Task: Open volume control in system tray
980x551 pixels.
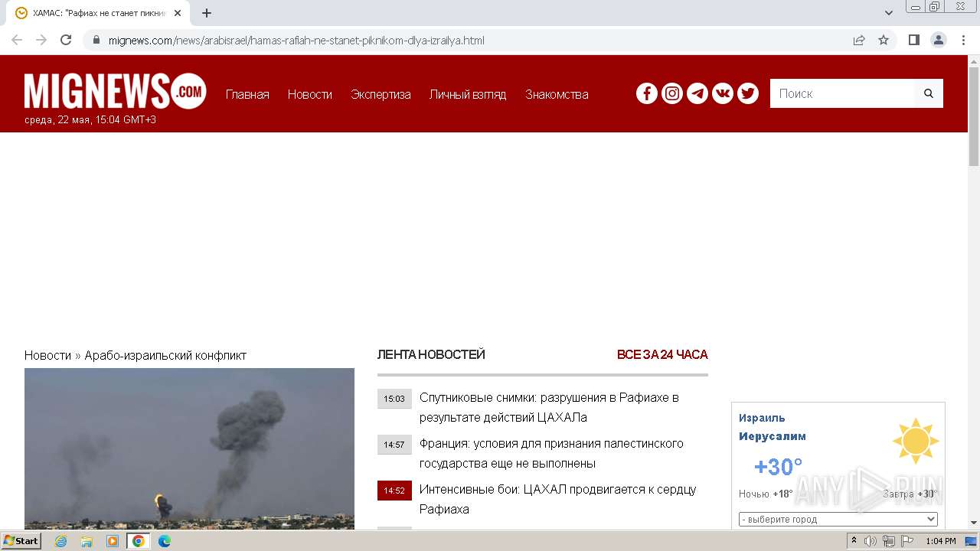Action: [871, 541]
